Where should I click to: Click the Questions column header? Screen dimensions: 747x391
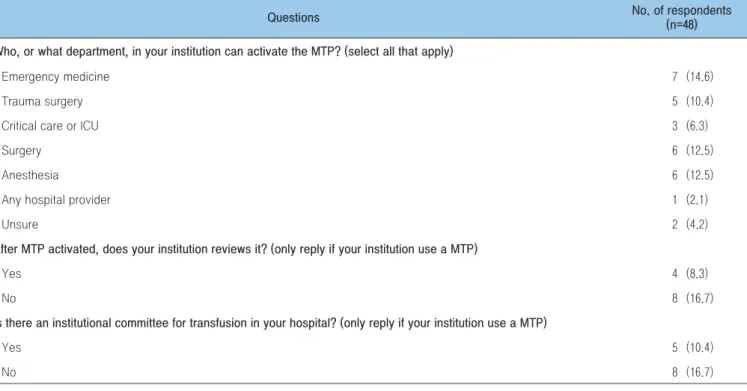coord(293,18)
